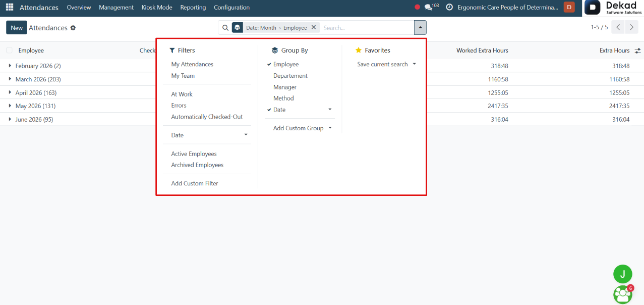The width and height of the screenshot is (644, 305).
Task: Remove the Date: Month > Employee facet
Action: point(314,28)
